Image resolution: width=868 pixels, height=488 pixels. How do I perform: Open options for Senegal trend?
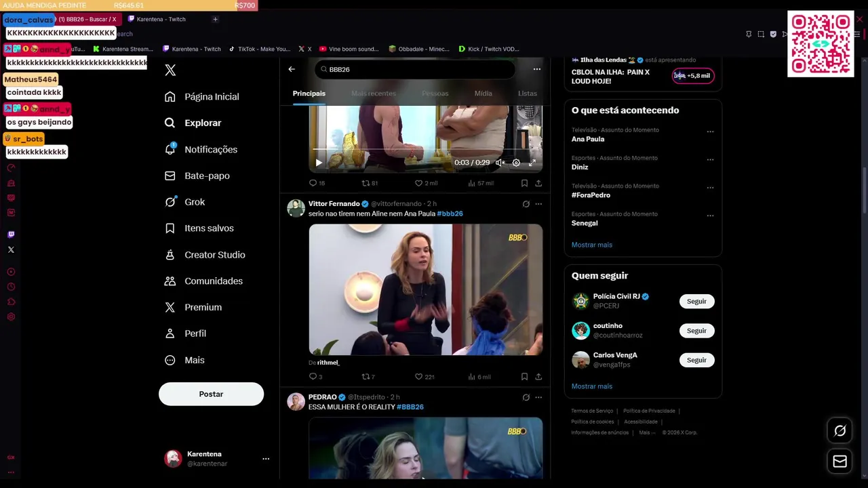coord(710,216)
